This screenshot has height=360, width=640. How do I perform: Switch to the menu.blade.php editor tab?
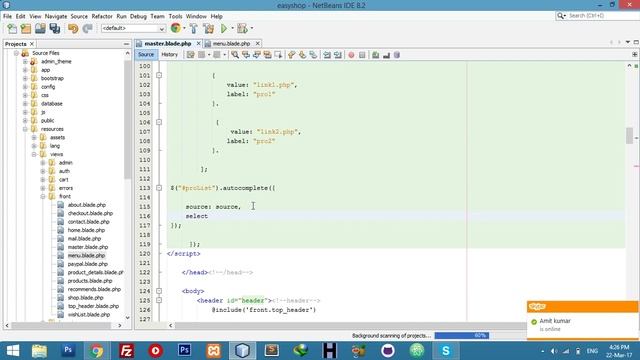(231, 44)
